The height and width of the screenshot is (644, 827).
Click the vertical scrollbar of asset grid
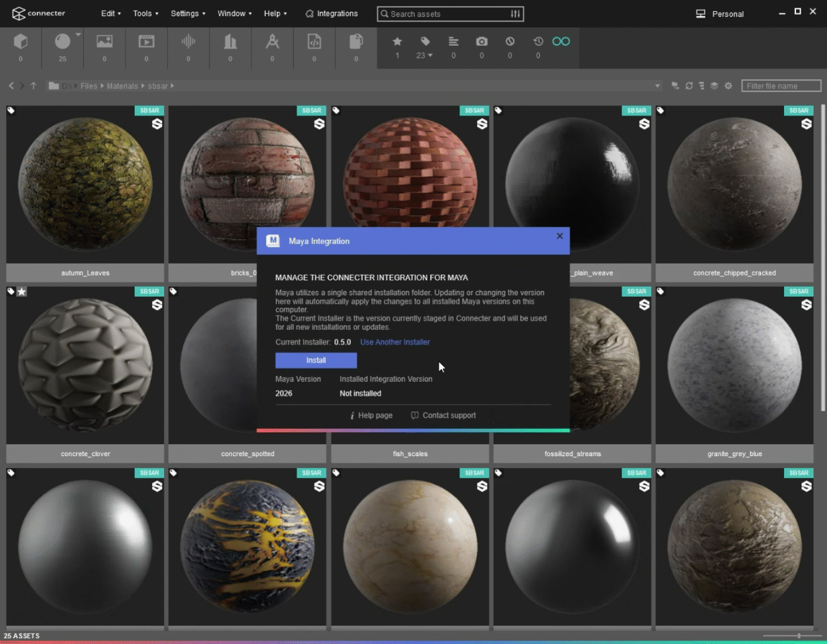pyautogui.click(x=823, y=258)
